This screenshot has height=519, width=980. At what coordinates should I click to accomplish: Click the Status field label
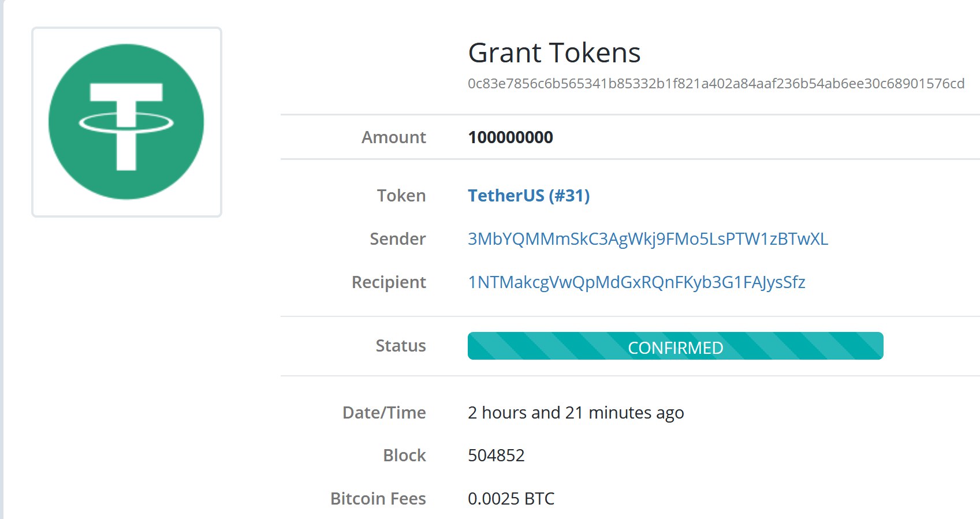click(400, 346)
